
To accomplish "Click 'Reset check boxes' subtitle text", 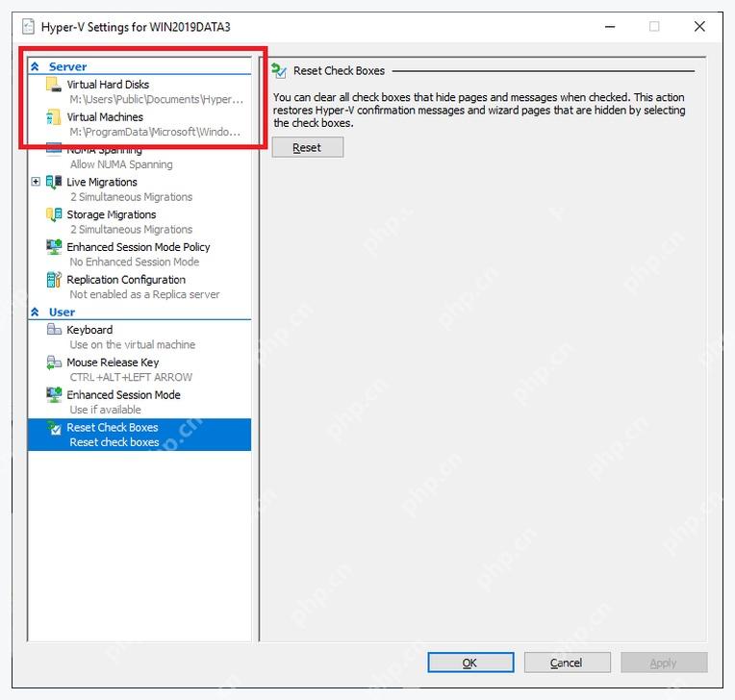I will tap(114, 442).
